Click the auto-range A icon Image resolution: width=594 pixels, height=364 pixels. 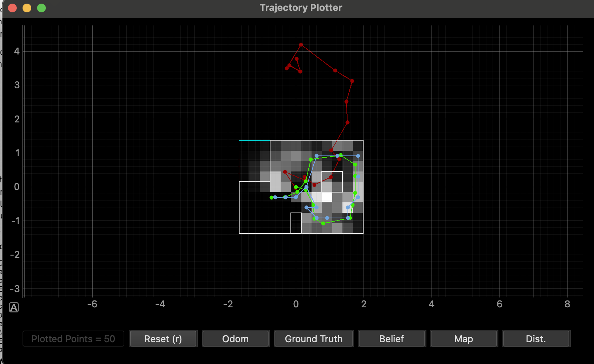pyautogui.click(x=14, y=307)
